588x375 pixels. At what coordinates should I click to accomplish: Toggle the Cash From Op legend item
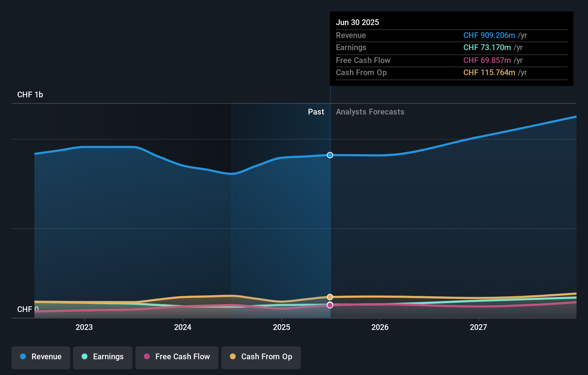click(261, 357)
